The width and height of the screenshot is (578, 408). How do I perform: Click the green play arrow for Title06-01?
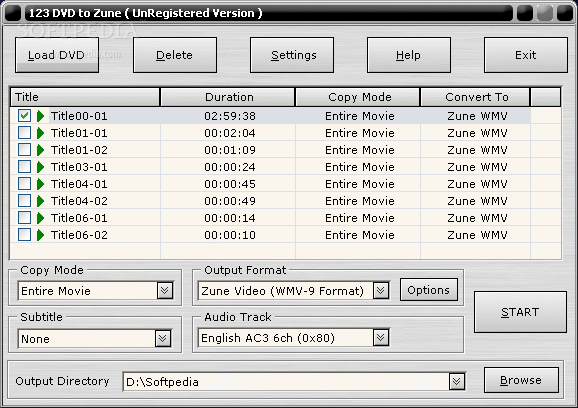coord(41,218)
